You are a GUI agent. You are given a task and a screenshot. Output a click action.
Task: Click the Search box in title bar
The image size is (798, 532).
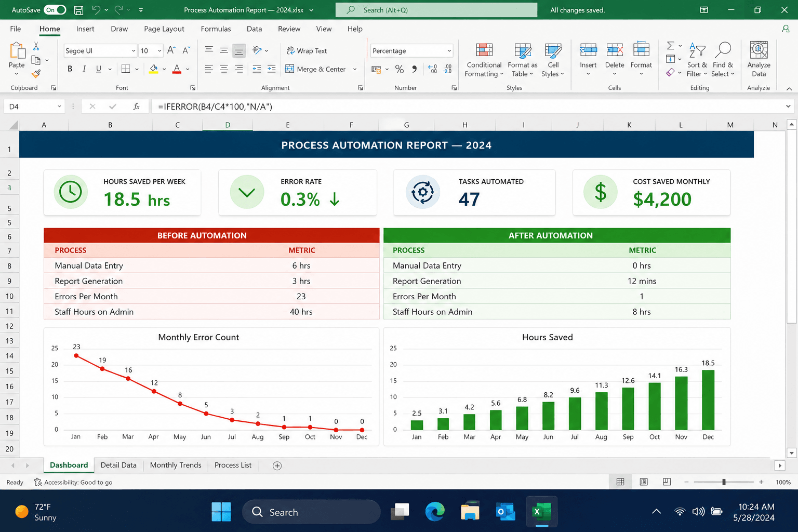[x=436, y=10]
